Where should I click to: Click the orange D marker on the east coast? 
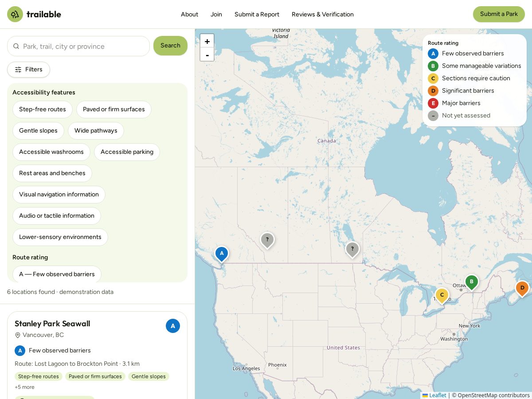pos(522,289)
